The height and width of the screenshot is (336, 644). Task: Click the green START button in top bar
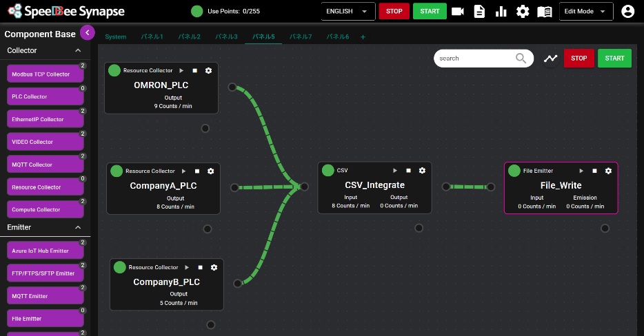[430, 12]
